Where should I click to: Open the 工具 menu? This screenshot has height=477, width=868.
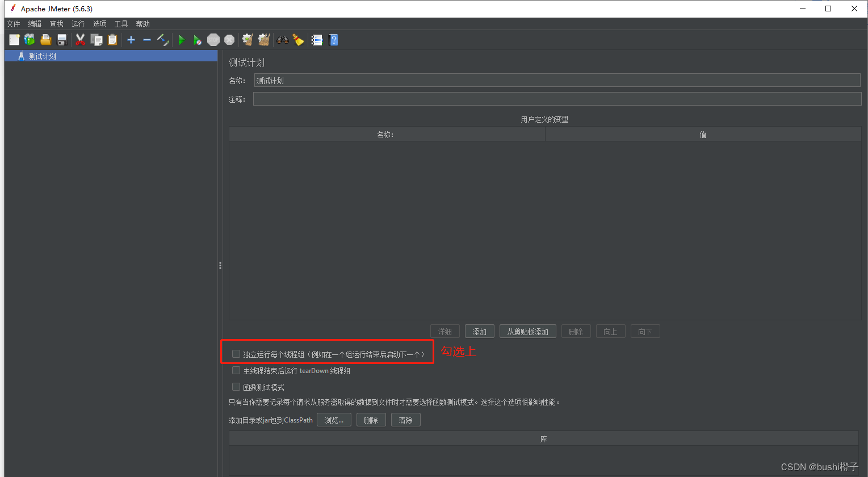[x=121, y=24]
